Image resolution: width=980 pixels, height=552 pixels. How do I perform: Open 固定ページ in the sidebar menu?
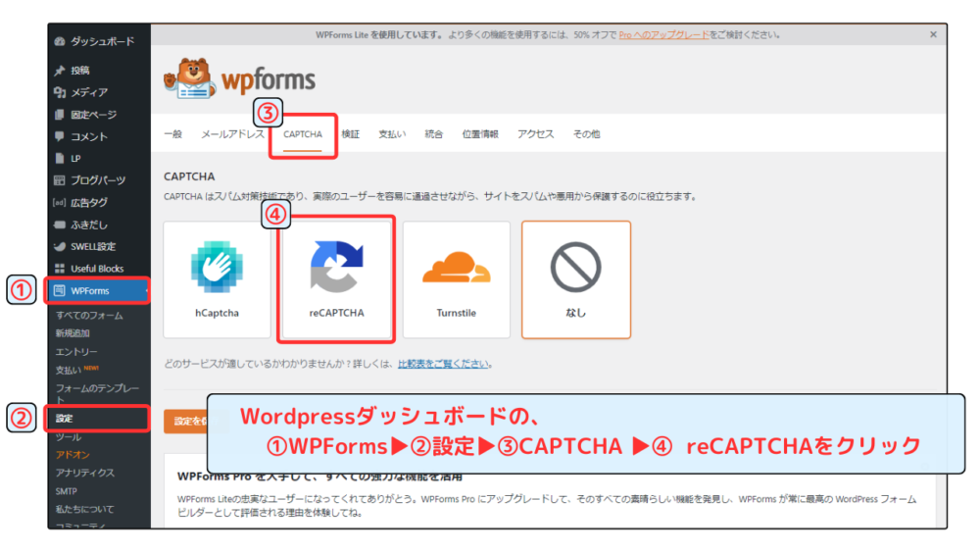click(x=94, y=115)
